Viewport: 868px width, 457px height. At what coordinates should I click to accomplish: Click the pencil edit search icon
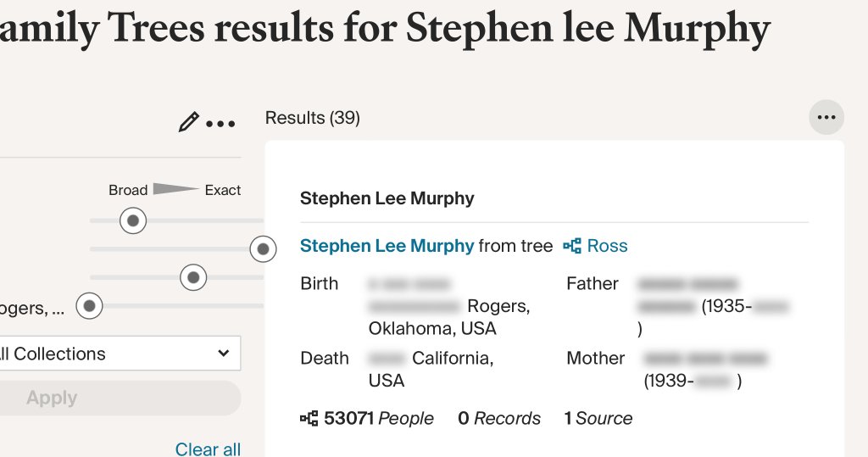coord(188,123)
